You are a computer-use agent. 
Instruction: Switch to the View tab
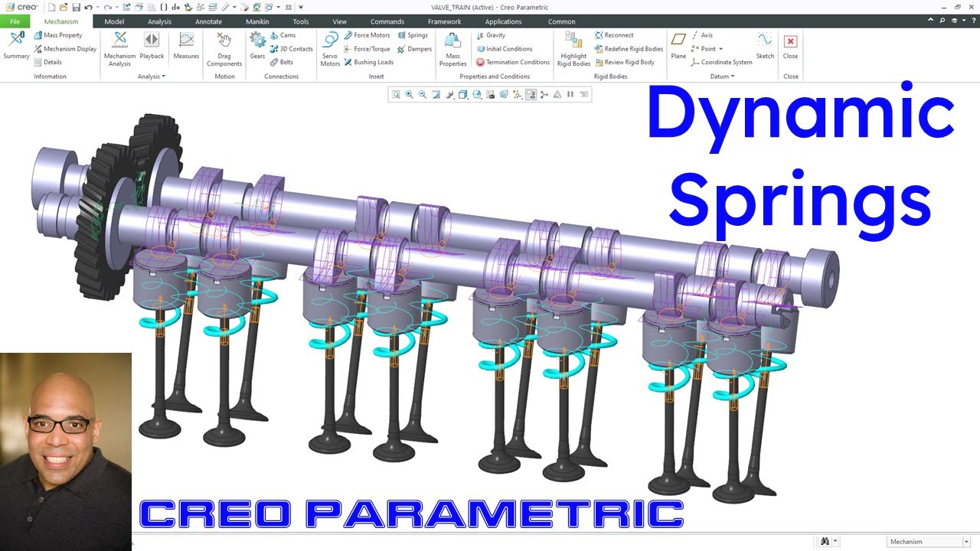pos(340,21)
